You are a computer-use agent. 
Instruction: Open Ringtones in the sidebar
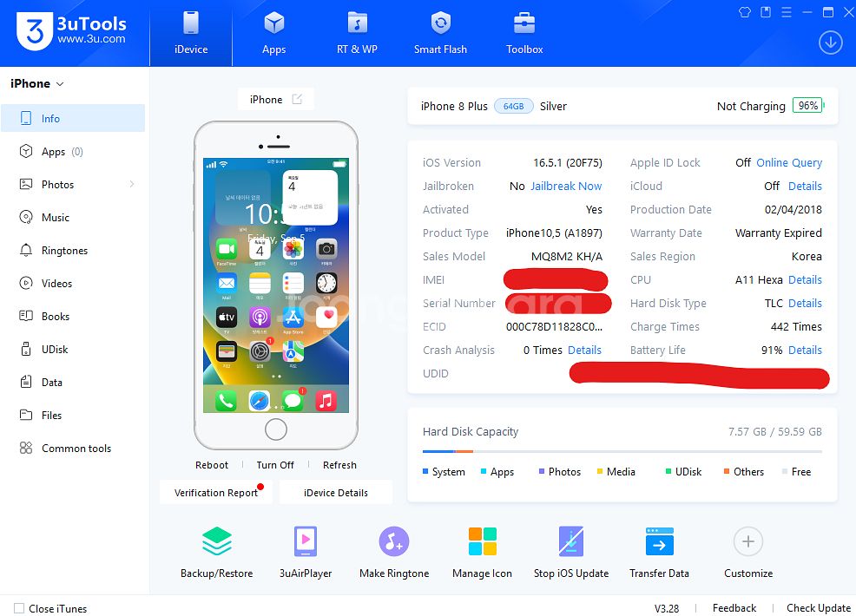point(73,251)
